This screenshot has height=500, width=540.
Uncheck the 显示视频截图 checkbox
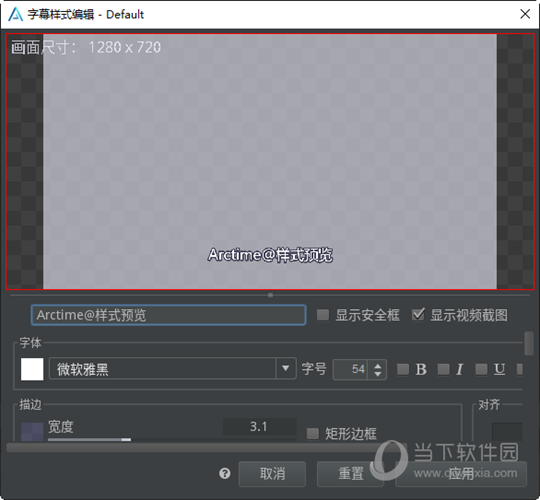(418, 314)
